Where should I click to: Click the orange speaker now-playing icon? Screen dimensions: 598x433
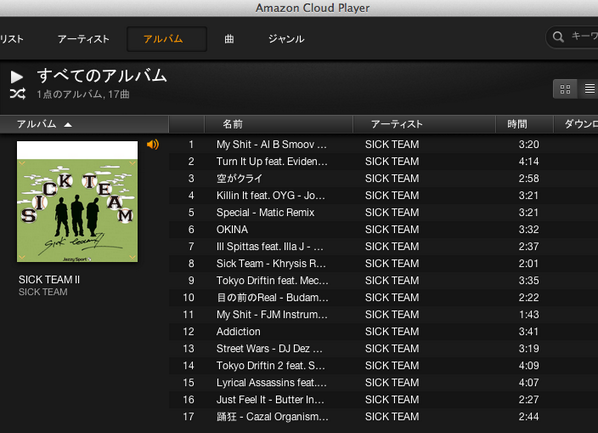pyautogui.click(x=153, y=144)
